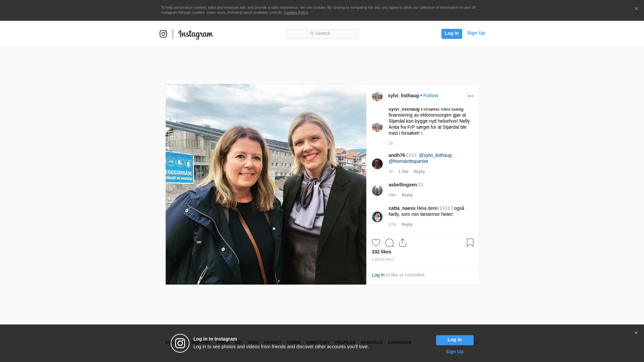The width and height of the screenshot is (644, 362).
Task: Open asbellingsen comment time 49m
Action: click(392, 195)
